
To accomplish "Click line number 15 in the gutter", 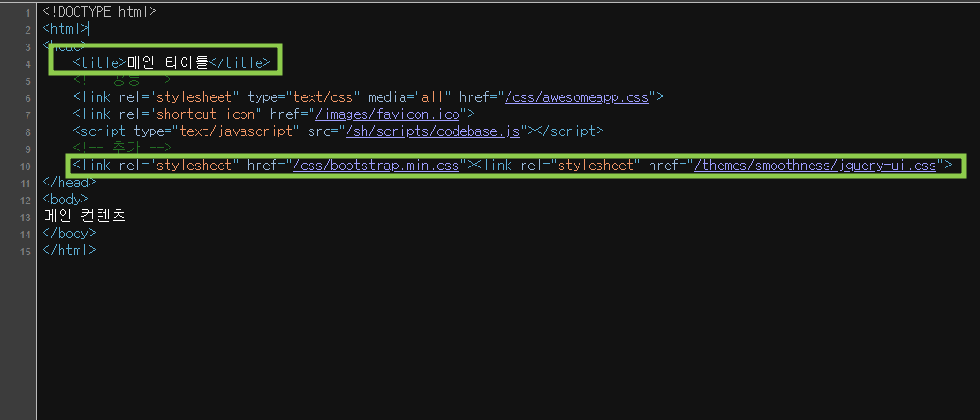I will tap(25, 252).
